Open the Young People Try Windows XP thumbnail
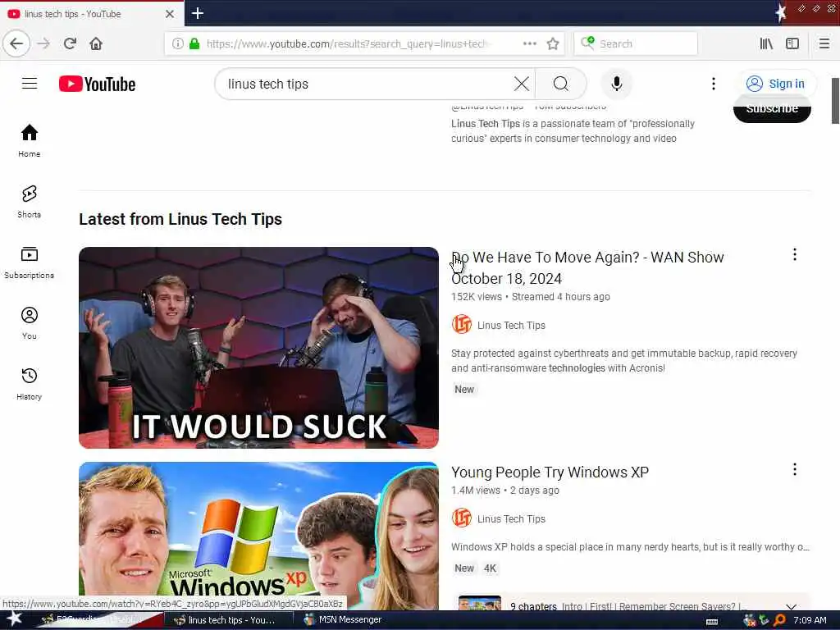This screenshot has width=840, height=630. [258, 536]
